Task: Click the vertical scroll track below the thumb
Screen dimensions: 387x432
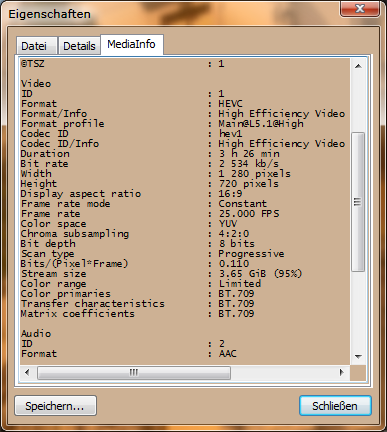Action: pyautogui.click(x=358, y=310)
